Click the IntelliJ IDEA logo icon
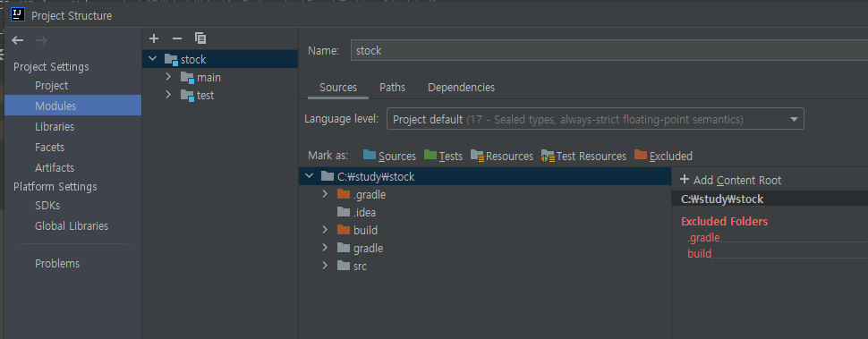 click(x=18, y=14)
